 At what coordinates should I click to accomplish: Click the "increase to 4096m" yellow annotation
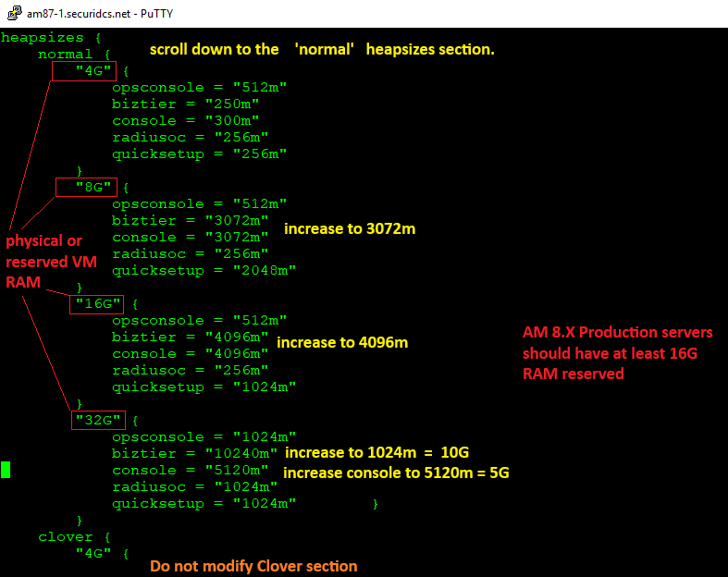click(341, 343)
